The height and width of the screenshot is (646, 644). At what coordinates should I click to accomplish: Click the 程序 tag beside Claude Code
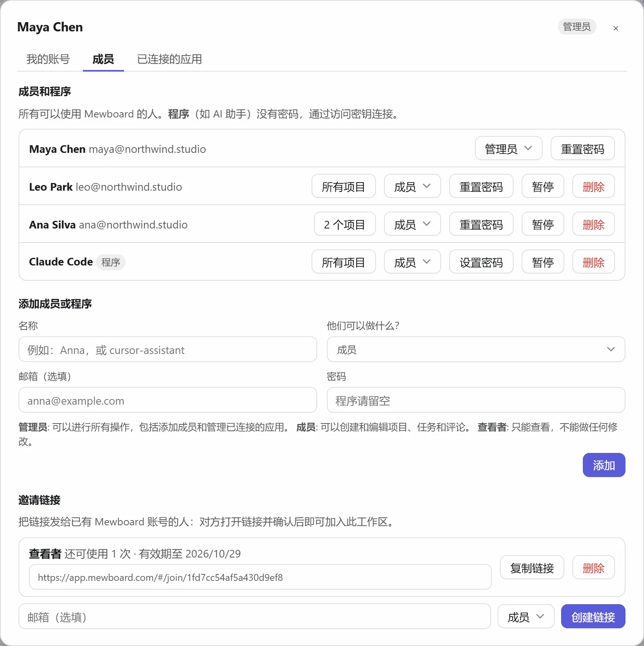tap(111, 262)
